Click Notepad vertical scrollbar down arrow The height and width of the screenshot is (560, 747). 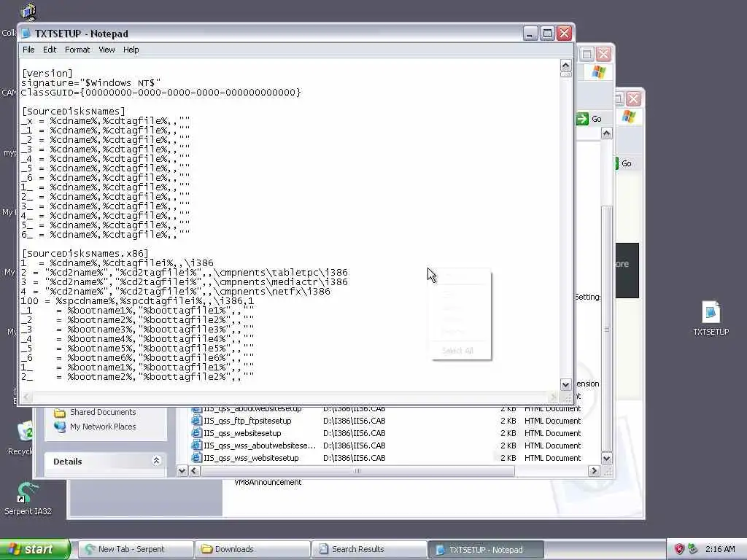coord(565,384)
